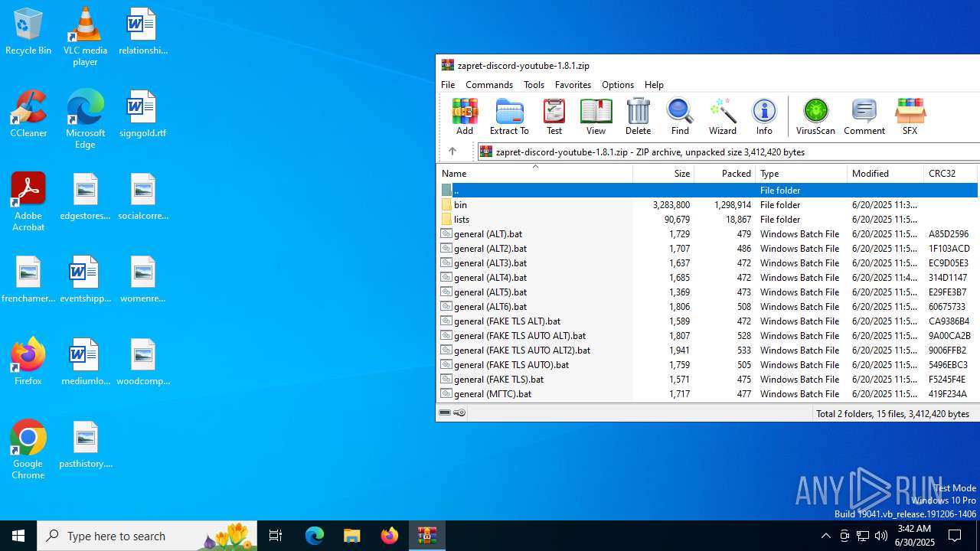Select the bin folder row
This screenshot has width=980, height=551.
tap(707, 205)
